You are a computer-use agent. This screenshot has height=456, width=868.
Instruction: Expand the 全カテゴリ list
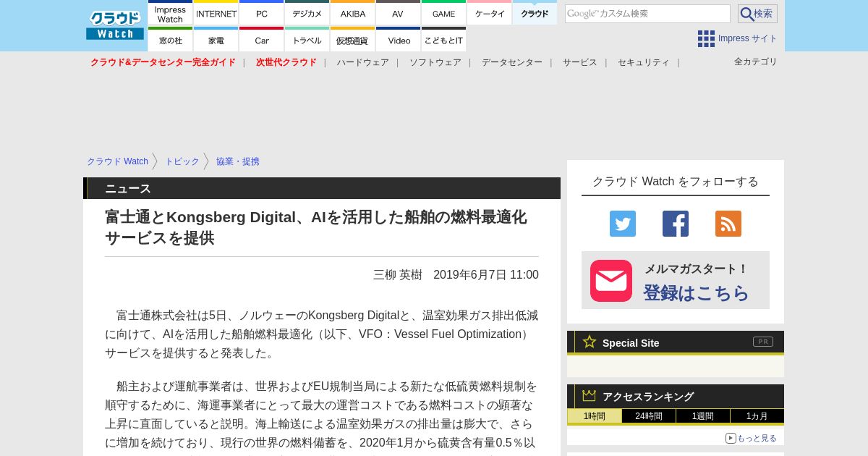point(756,62)
